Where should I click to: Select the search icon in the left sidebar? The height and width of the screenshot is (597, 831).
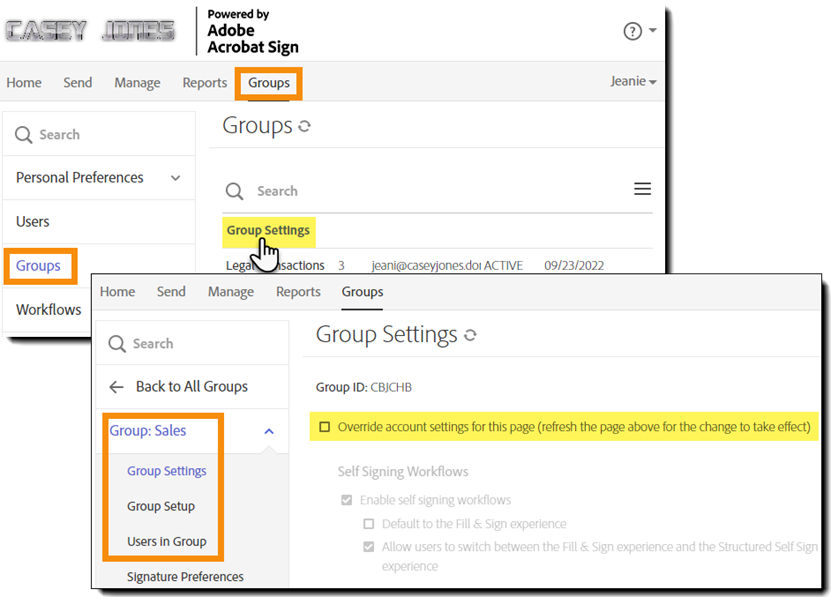pyautogui.click(x=22, y=133)
